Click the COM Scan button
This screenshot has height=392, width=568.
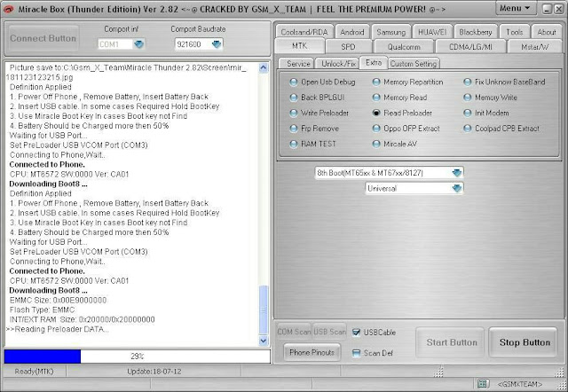[x=294, y=332]
